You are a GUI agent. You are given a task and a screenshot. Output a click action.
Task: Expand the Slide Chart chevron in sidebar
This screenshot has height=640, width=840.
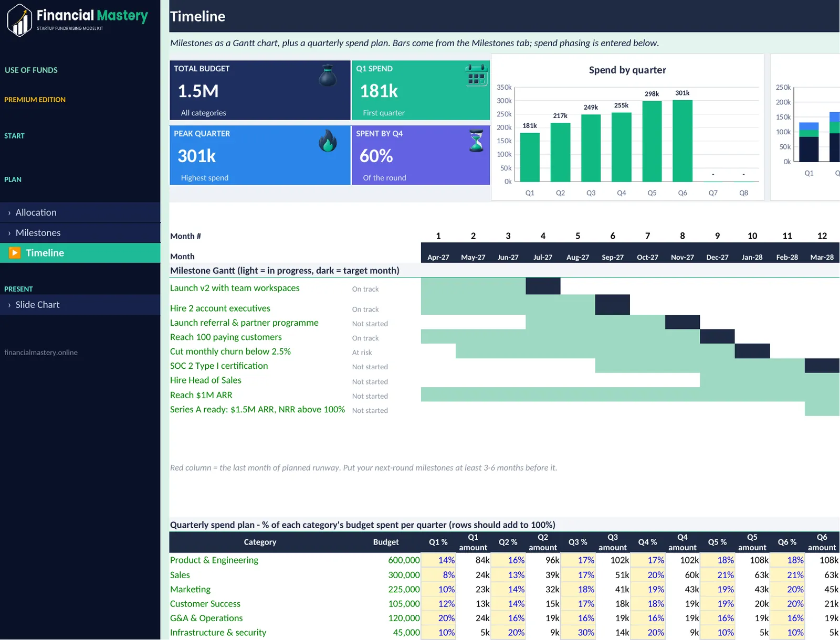[x=9, y=305]
